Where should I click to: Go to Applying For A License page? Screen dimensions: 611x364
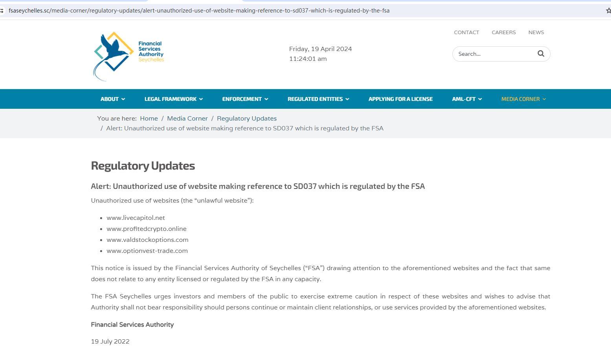pyautogui.click(x=400, y=99)
